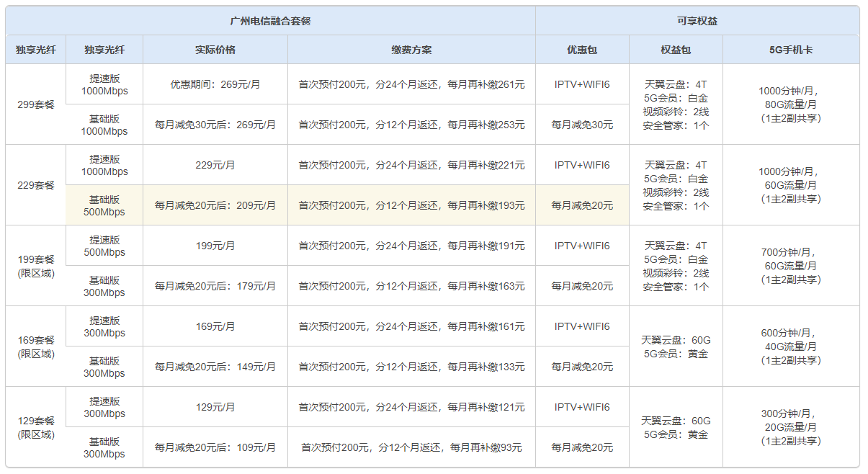The image size is (868, 474).
Task: Select payment plan with 每月再补缴191元
Action: point(411,246)
